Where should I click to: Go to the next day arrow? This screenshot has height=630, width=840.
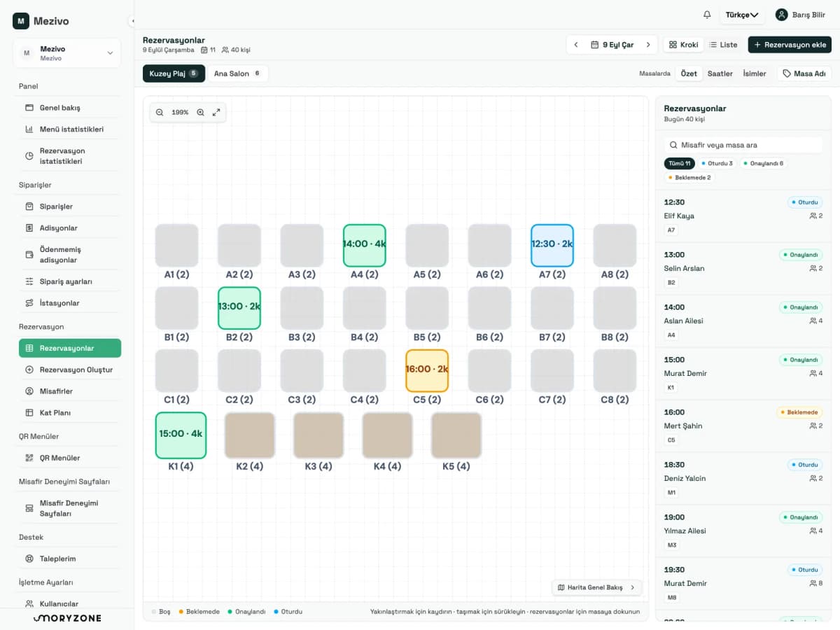pyautogui.click(x=648, y=45)
